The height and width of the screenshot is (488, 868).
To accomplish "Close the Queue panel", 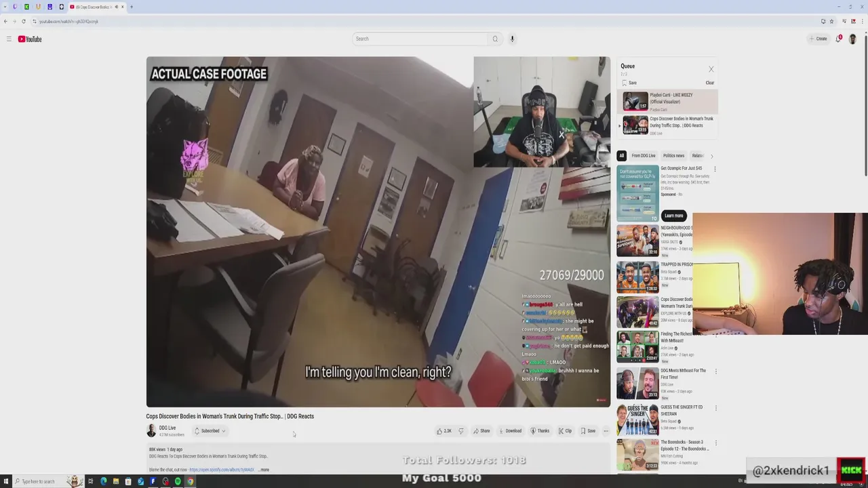I will pos(711,69).
